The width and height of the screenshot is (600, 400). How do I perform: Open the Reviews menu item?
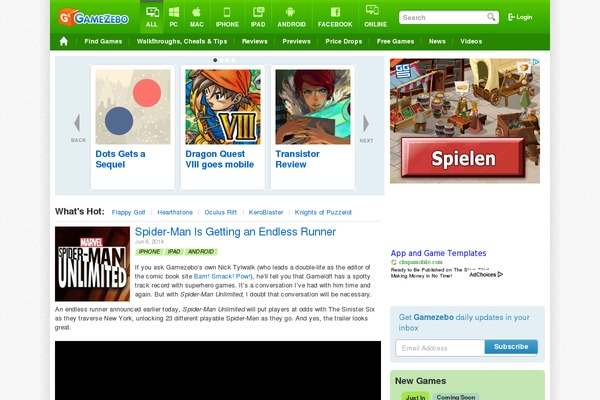[254, 41]
